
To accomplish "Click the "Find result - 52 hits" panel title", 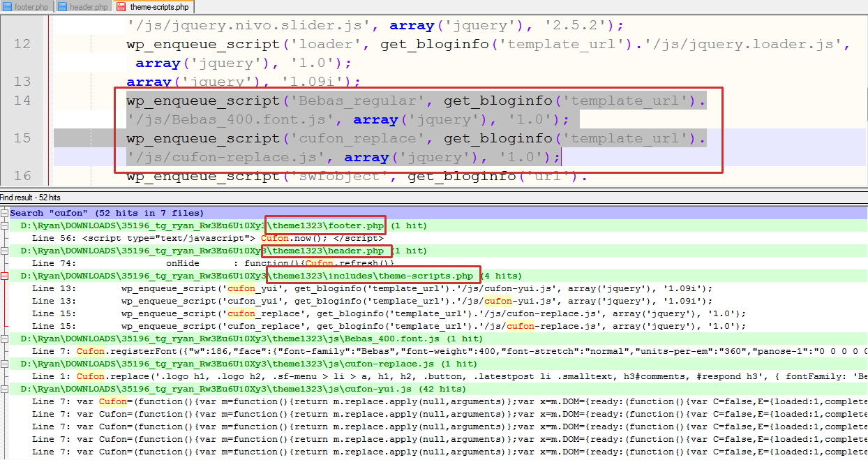I will click(31, 198).
